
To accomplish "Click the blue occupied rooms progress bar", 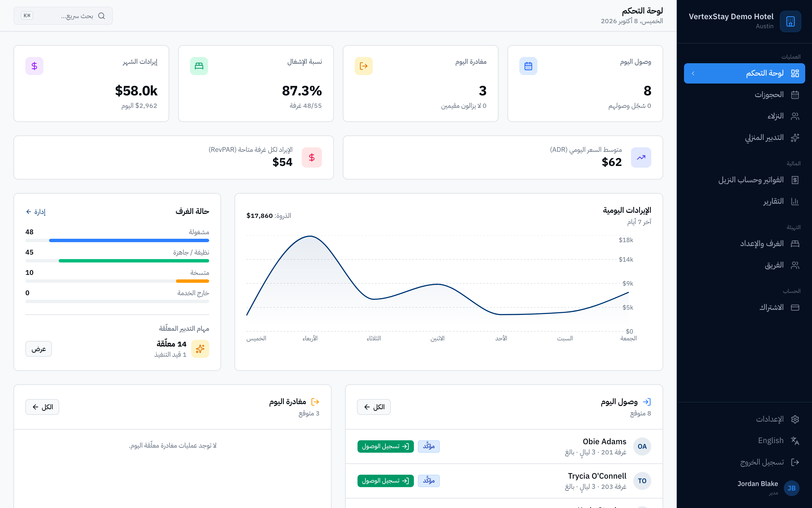I will (x=129, y=240).
